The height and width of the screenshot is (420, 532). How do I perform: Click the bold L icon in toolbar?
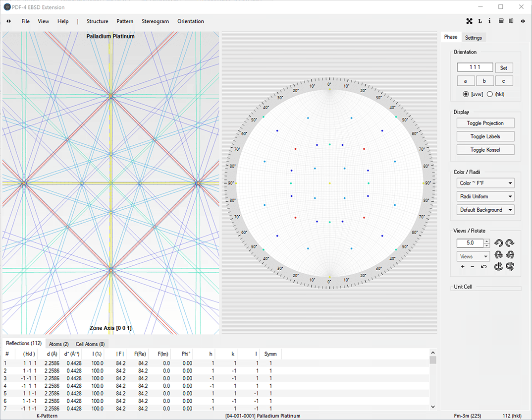(x=480, y=21)
